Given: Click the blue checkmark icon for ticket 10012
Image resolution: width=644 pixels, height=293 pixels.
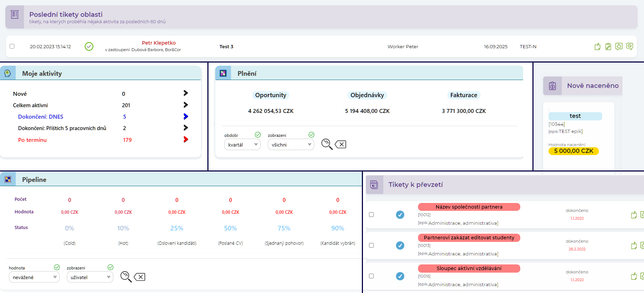Looking at the screenshot, I should [400, 215].
